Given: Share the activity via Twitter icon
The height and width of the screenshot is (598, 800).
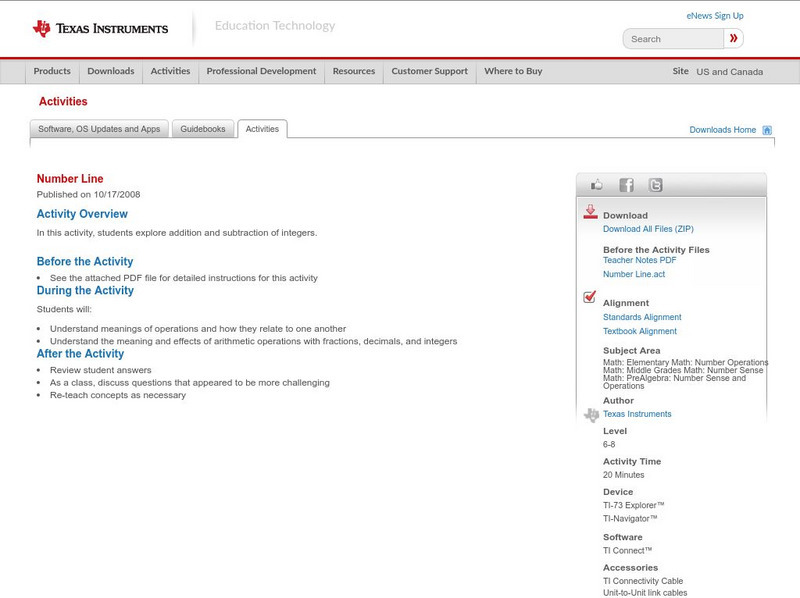Looking at the screenshot, I should pyautogui.click(x=655, y=185).
